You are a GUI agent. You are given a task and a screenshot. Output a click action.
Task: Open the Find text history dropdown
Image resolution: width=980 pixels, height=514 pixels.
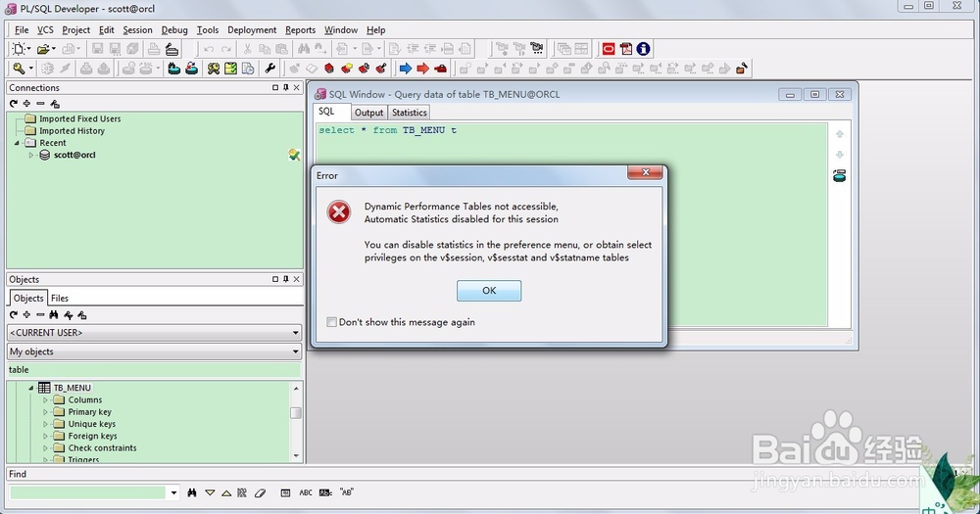tap(173, 492)
